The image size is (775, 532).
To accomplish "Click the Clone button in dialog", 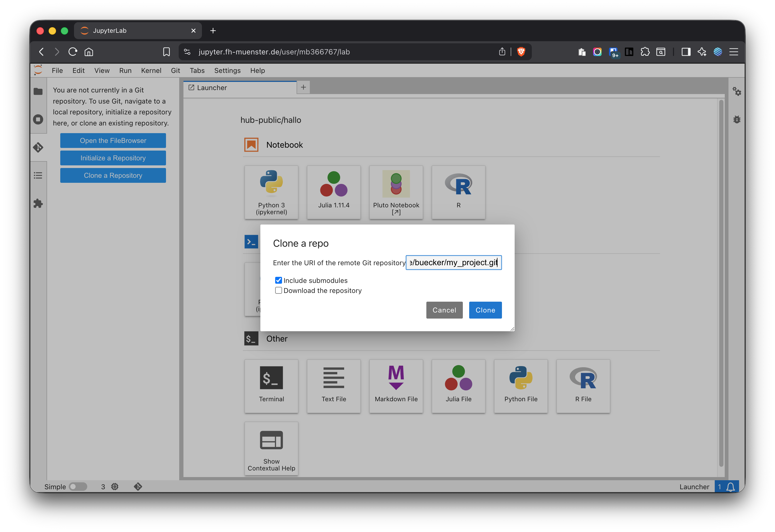I will [x=485, y=310].
